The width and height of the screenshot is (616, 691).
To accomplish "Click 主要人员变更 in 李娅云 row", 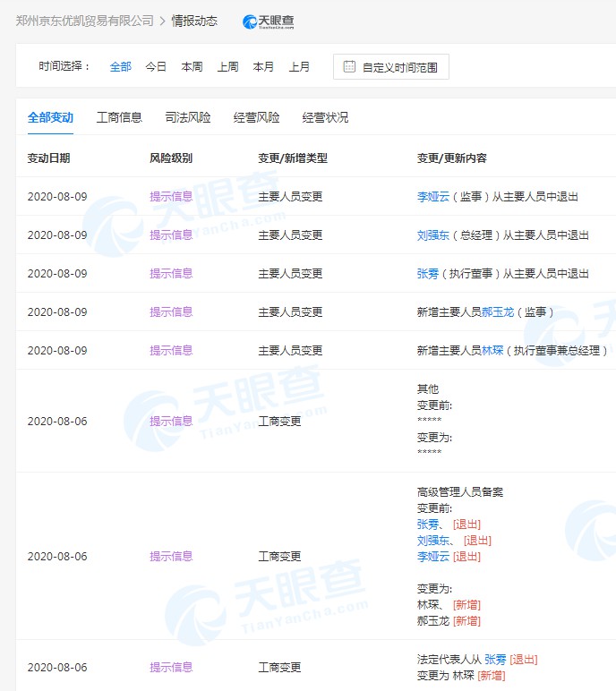I will tap(290, 197).
